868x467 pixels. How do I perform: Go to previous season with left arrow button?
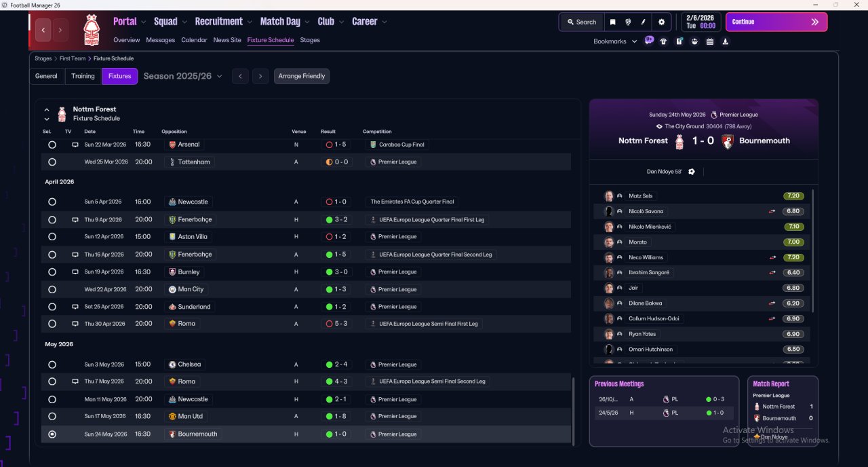240,76
